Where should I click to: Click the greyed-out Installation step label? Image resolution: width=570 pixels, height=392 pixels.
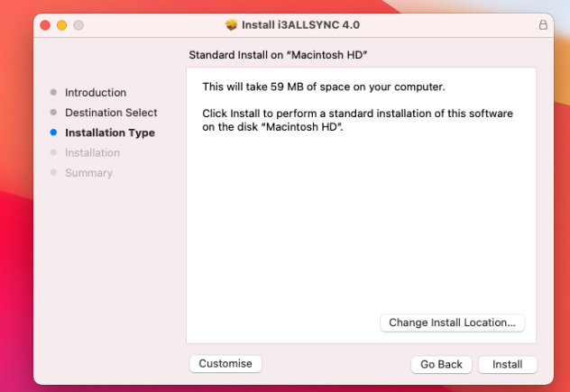tap(92, 153)
